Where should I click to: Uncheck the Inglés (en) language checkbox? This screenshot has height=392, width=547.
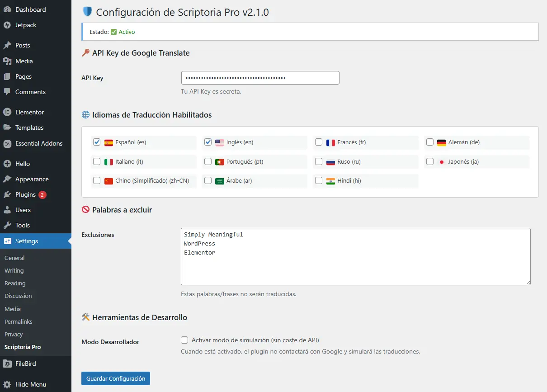tap(208, 142)
